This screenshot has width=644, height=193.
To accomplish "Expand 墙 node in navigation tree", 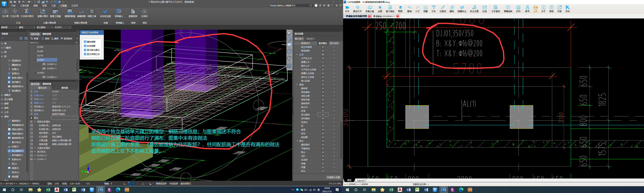I will click(x=2, y=43).
